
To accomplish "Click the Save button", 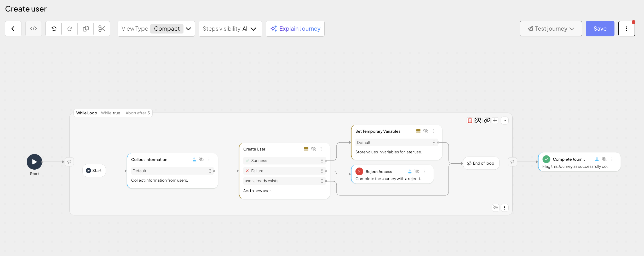I will [600, 29].
